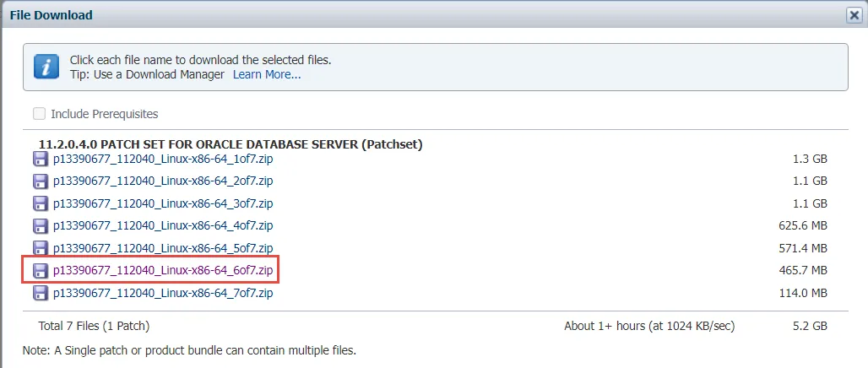Click the 1.3 GB size of the 1of7 file
The image size is (868, 368).
810,160
